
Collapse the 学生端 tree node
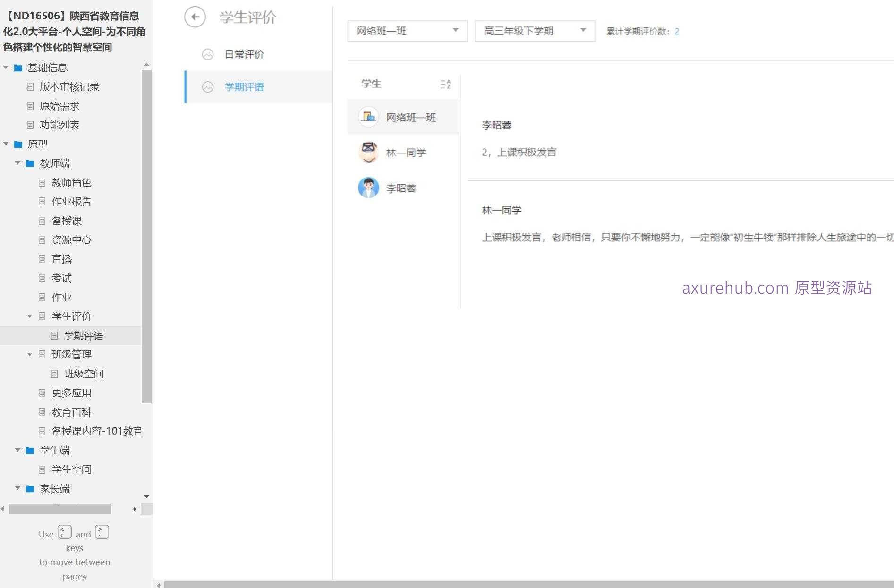coord(17,450)
